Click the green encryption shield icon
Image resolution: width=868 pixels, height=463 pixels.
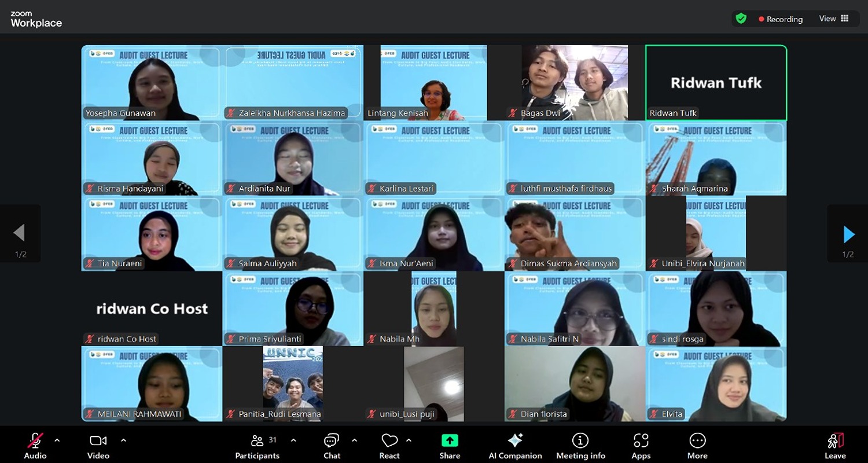[x=741, y=19]
